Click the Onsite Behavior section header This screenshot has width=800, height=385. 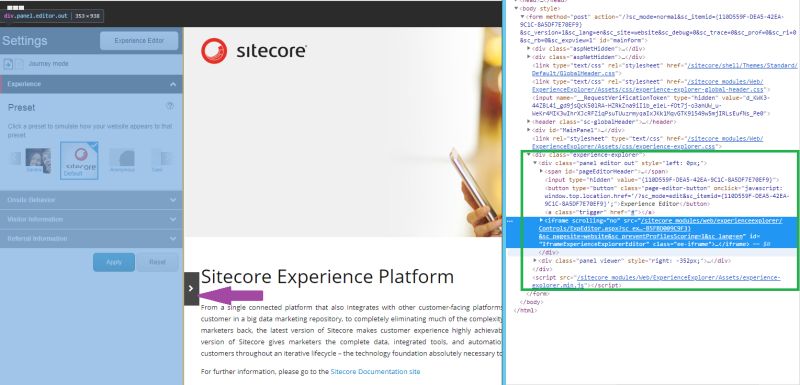[91, 200]
